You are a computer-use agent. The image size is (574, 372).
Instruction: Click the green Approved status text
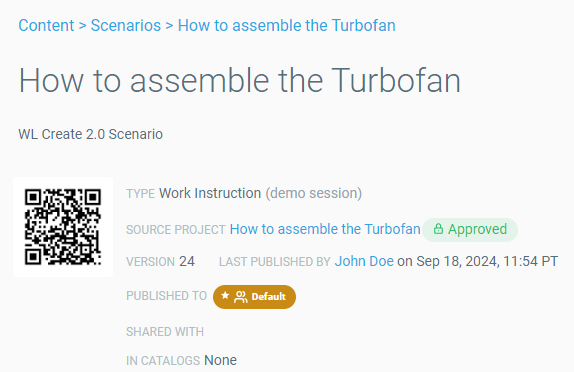pos(477,229)
